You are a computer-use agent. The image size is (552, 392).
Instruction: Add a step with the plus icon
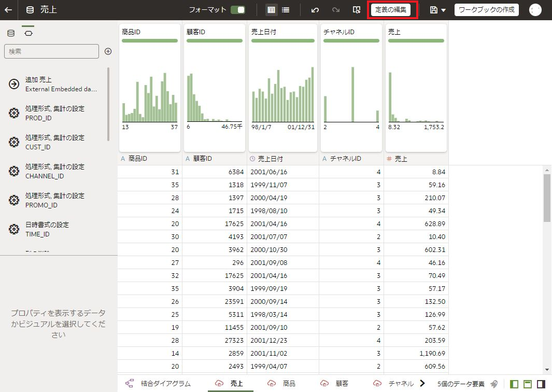[x=108, y=51]
